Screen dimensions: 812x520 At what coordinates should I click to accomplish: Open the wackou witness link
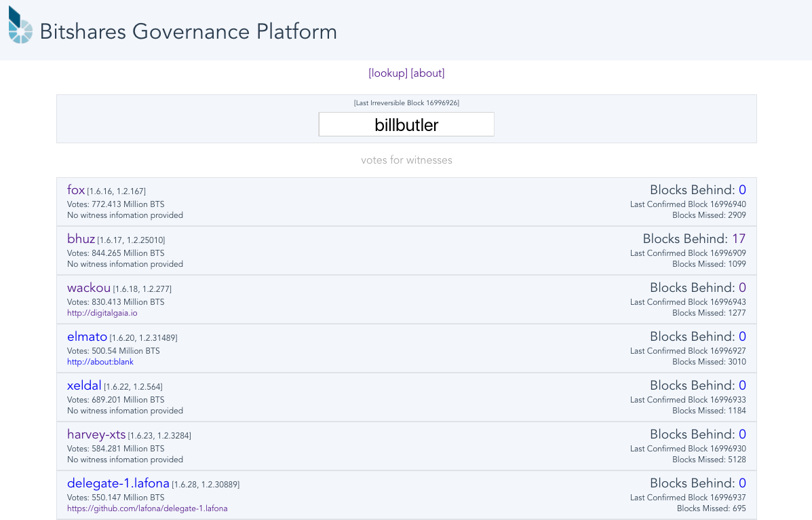coord(89,287)
